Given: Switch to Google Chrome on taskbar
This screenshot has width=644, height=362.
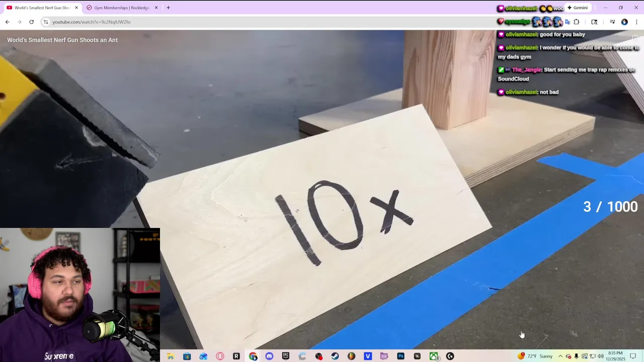Looking at the screenshot, I should tap(253, 356).
